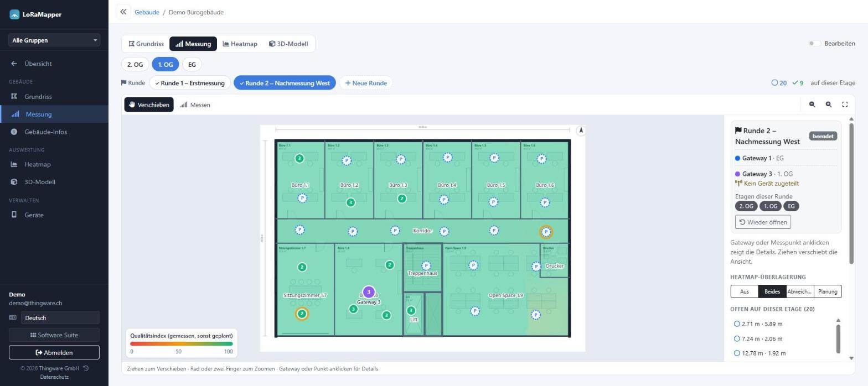868x386 pixels.
Task: Open Geräte in the sidebar
Action: [34, 215]
